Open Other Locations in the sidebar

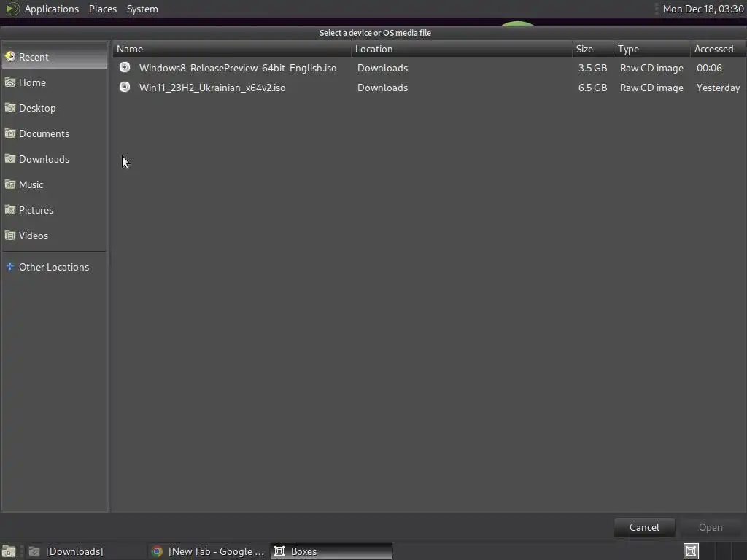[54, 267]
